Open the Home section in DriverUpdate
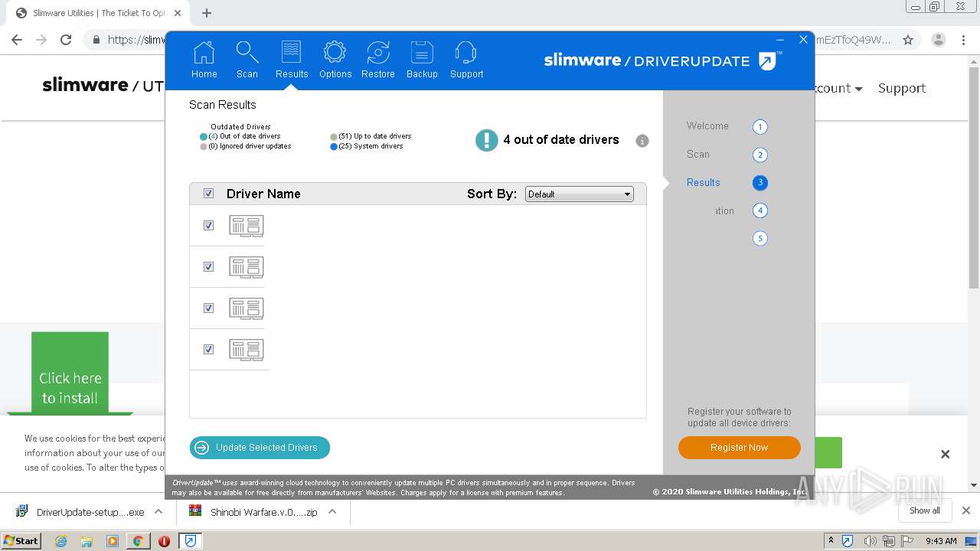This screenshot has height=551, width=980. (x=204, y=60)
